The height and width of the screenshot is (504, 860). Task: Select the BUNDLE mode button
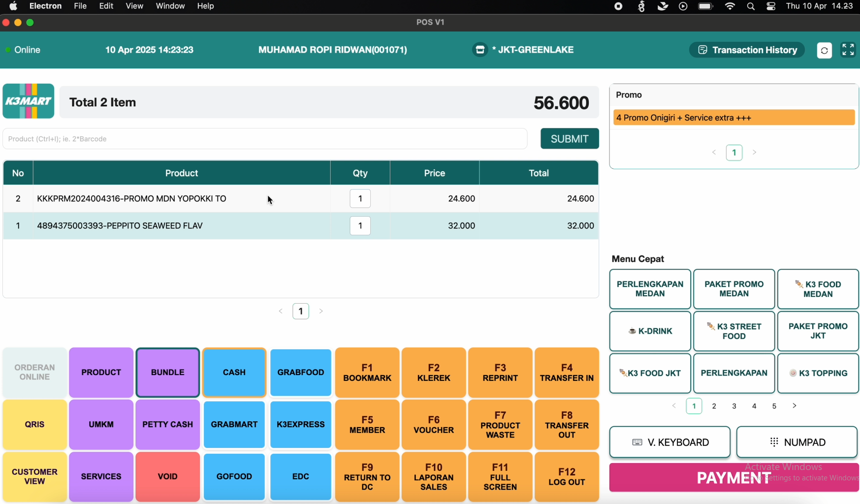tap(167, 373)
